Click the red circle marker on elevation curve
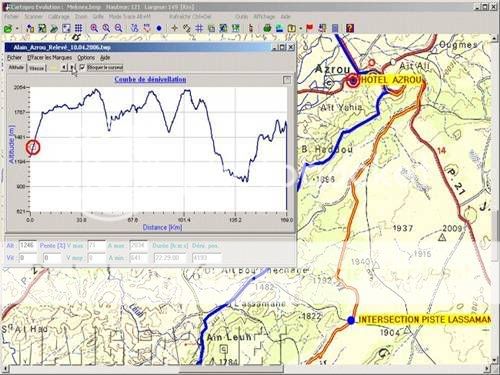Image resolution: width=500 pixels, height=375 pixels. tap(33, 147)
